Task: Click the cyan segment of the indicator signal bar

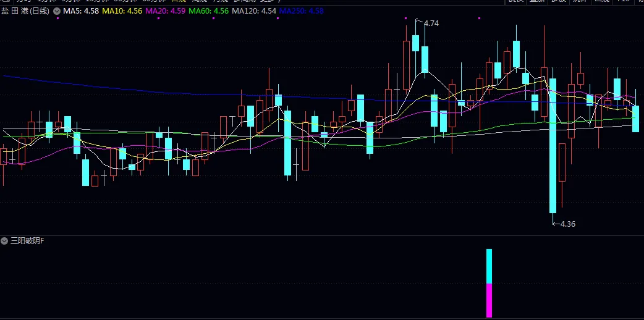Action: point(489,266)
